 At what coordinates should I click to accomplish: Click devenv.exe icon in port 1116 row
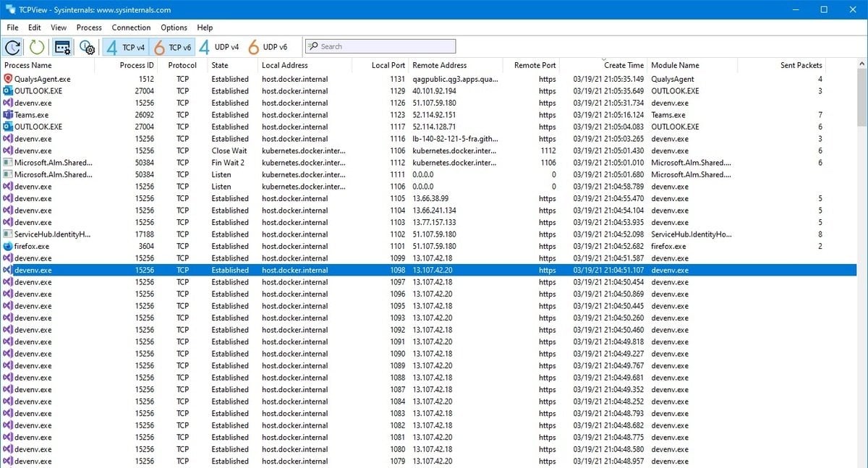click(8, 139)
